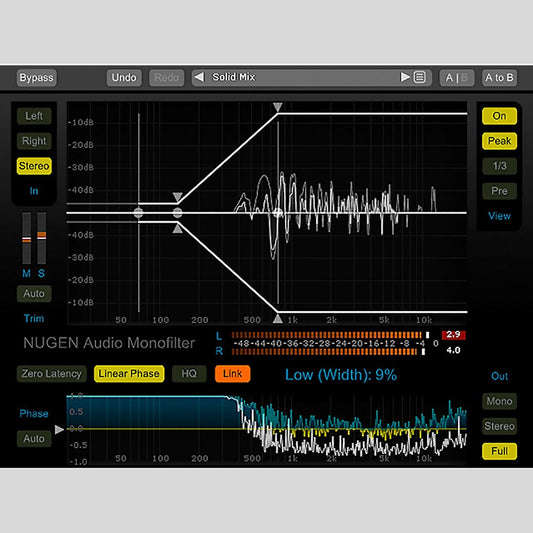
Task: Click the circular node at upper crossover line
Action: [278, 213]
